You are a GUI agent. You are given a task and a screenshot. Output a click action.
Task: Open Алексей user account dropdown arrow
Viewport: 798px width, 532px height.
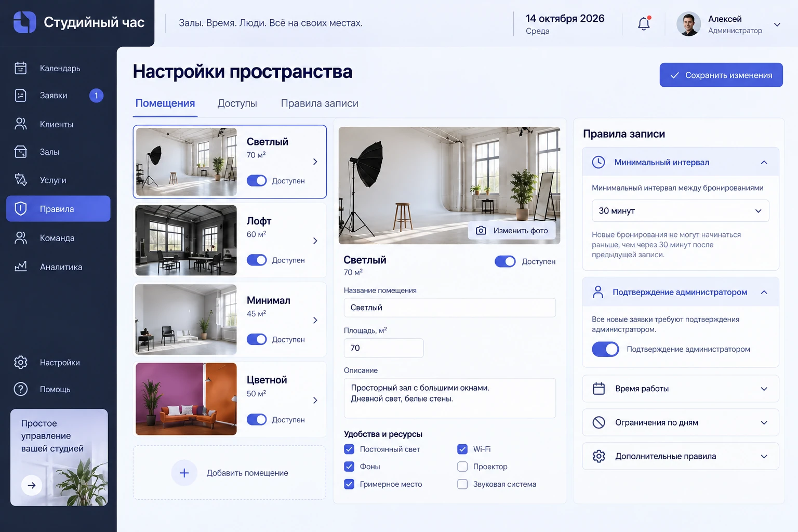click(x=777, y=24)
